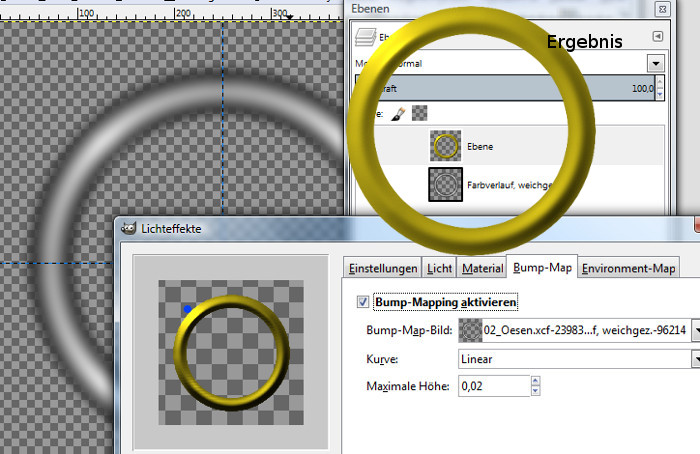700x454 pixels.
Task: Toggle the lock alpha channel checkerboard icon
Action: (x=420, y=115)
